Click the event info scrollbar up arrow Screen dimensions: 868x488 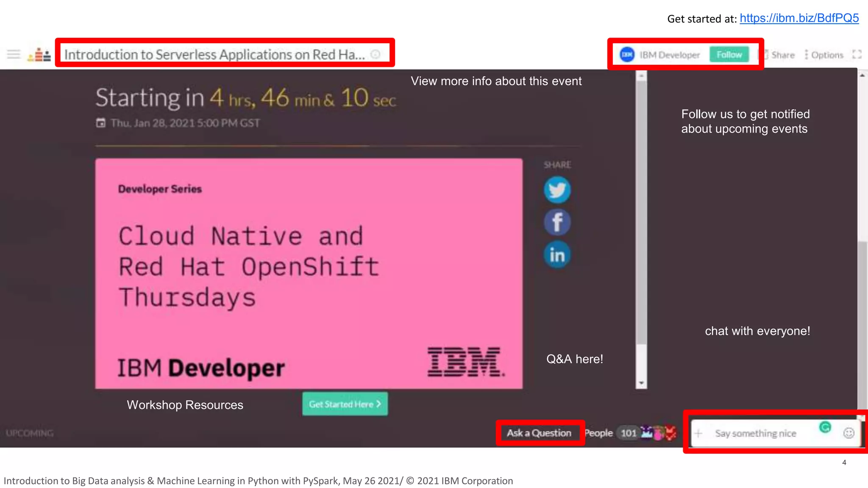click(x=641, y=76)
